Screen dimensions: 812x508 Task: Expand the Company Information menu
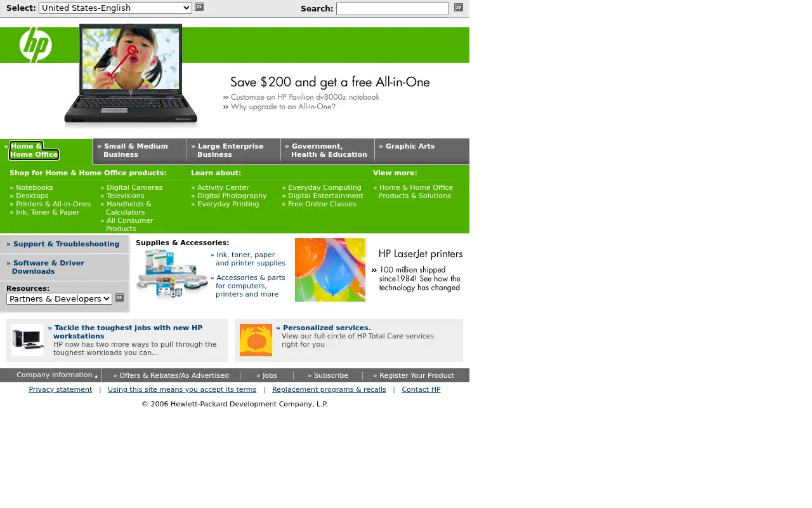56,375
